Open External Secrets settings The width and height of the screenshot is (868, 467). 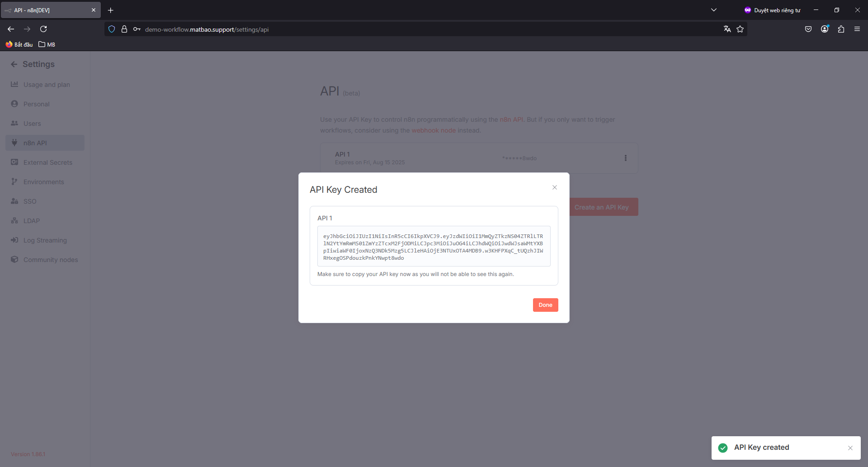(x=45, y=162)
